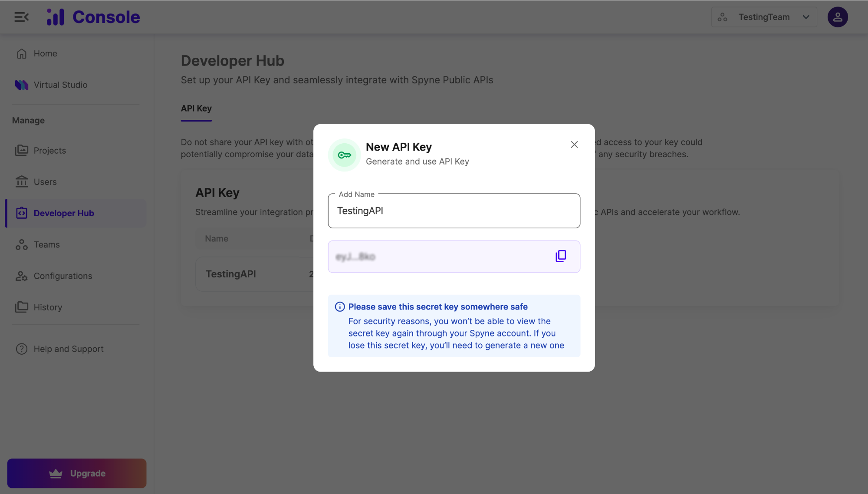
Task: Collapse the sidebar with the hamburger icon
Action: [x=21, y=17]
